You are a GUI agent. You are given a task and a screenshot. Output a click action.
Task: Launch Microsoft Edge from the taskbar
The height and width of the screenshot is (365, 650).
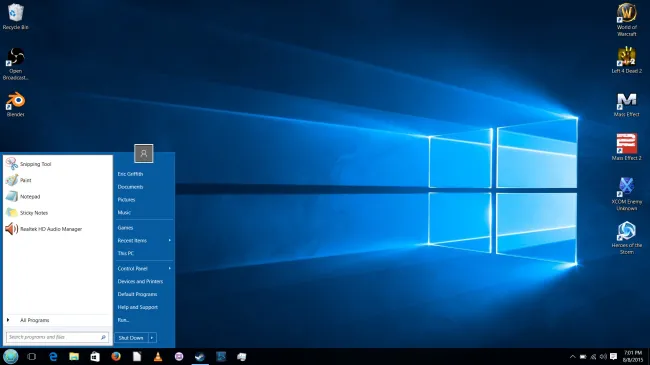coord(53,356)
